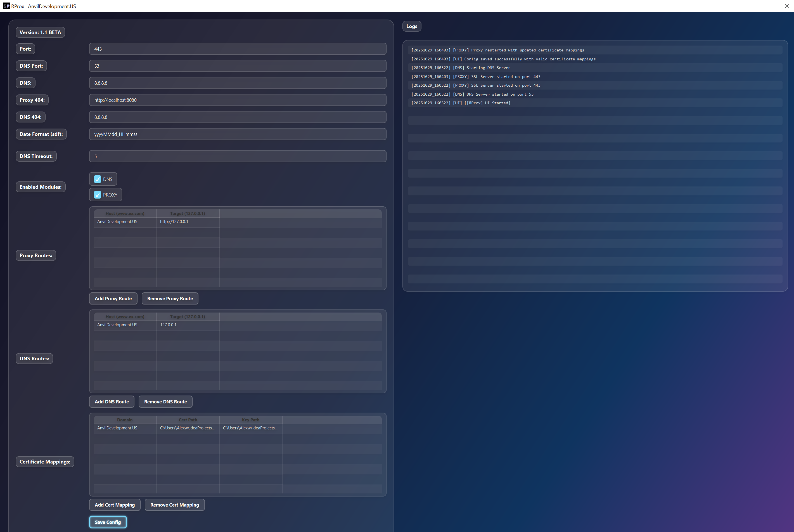Select the 'Proxy restarted with updated certificate mappings' log
794x532 pixels.
click(x=595, y=50)
